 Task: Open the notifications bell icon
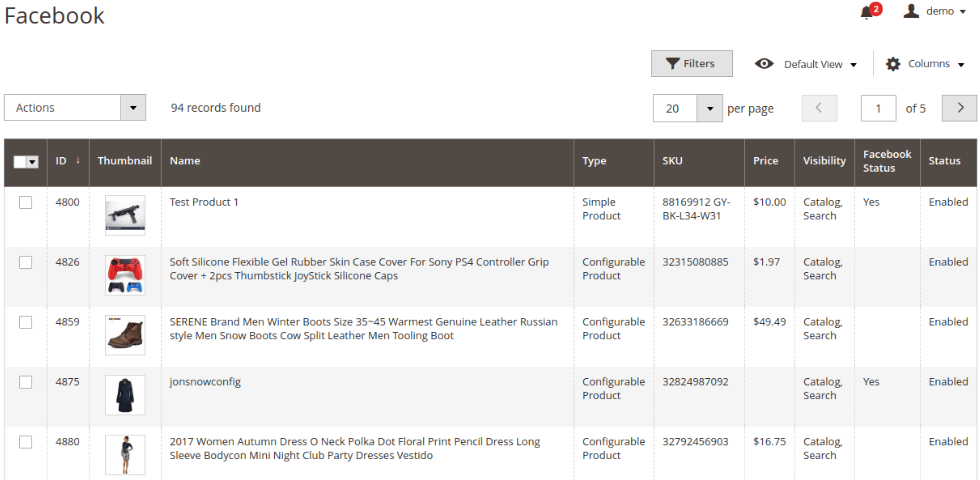pos(866,13)
